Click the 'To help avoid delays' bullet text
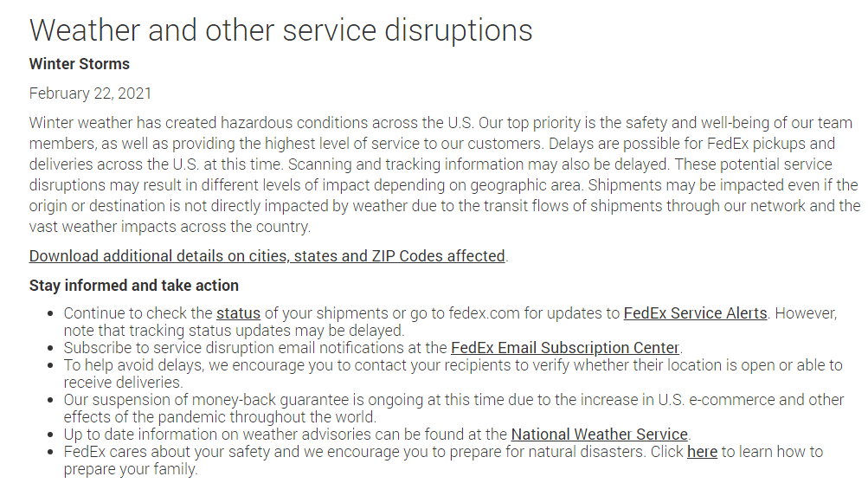Image resolution: width=868 pixels, height=483 pixels. [453, 374]
